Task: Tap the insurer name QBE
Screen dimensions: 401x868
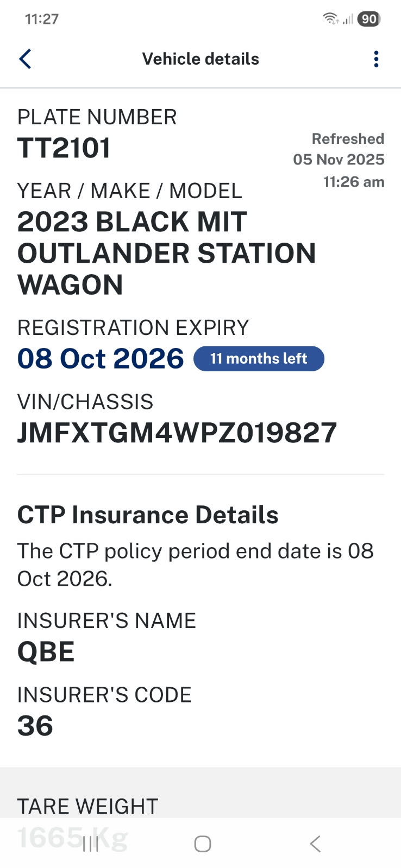Action: (x=46, y=652)
